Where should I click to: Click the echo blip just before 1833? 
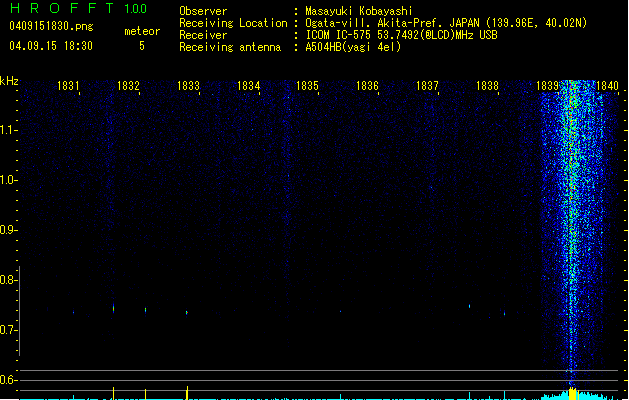(187, 312)
